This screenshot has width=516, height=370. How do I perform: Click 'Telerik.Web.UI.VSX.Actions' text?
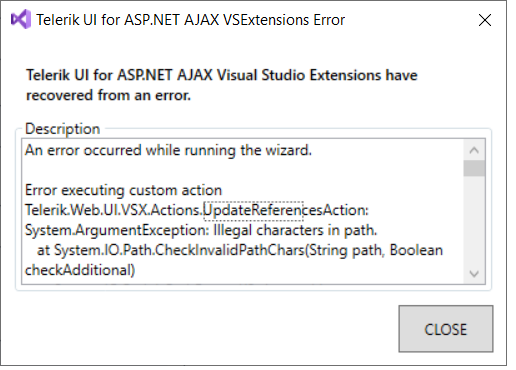click(x=112, y=210)
